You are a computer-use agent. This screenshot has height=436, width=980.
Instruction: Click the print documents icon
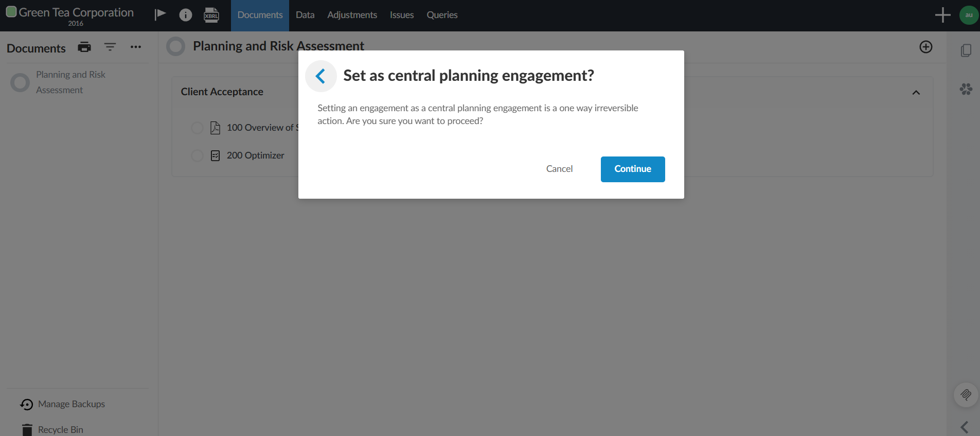point(84,47)
